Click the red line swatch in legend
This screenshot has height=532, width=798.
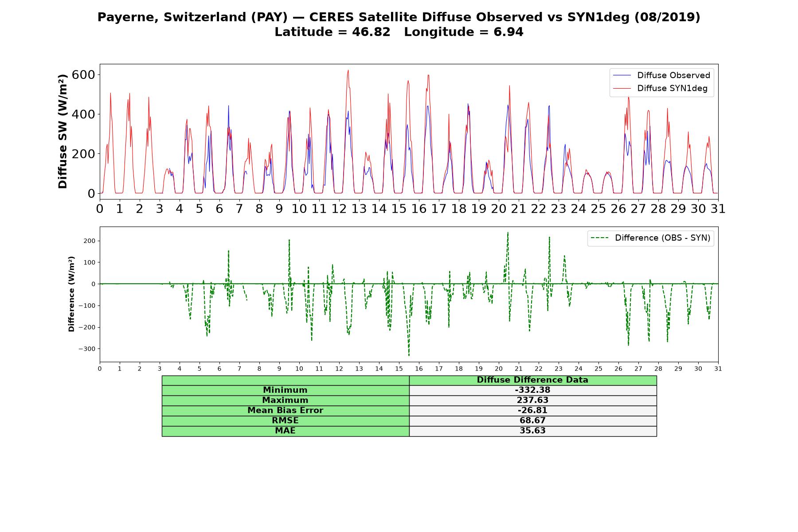[x=622, y=89]
